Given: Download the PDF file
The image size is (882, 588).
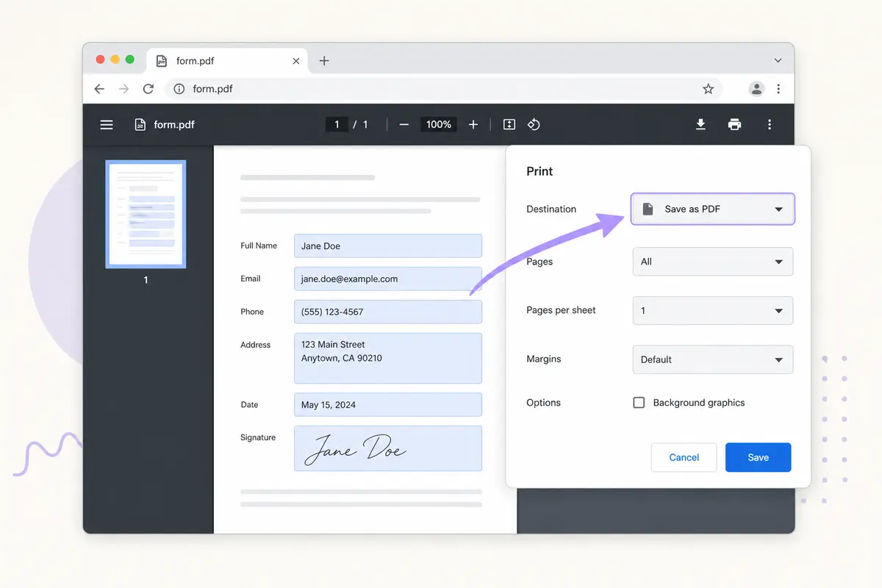Looking at the screenshot, I should [700, 125].
